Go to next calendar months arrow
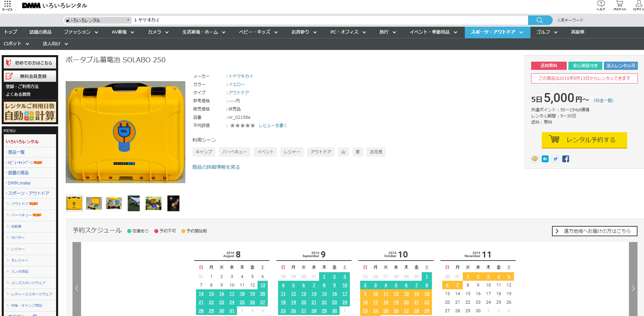The width and height of the screenshot is (644, 316). [633, 288]
